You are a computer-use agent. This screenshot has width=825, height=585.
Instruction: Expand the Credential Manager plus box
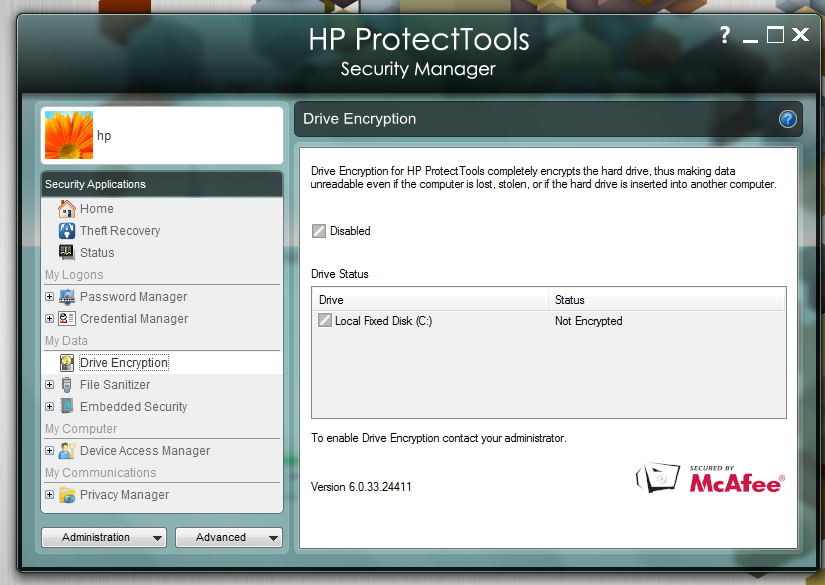point(49,319)
